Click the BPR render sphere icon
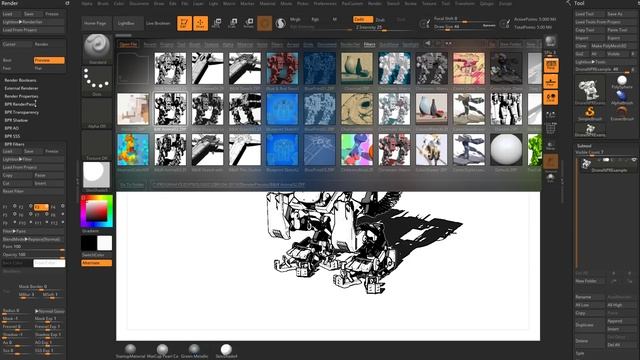This screenshot has height=360, width=640. [551, 41]
